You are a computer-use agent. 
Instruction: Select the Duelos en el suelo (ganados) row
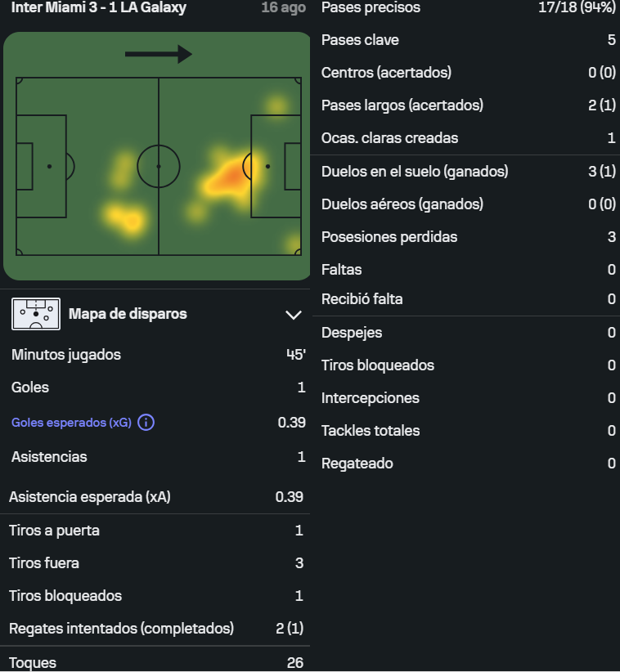click(x=466, y=172)
